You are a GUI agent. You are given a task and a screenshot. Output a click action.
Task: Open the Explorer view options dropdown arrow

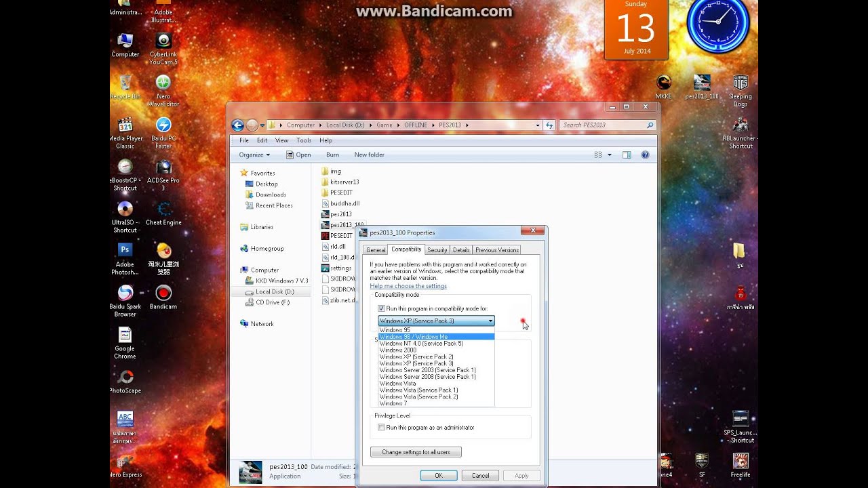tap(610, 155)
